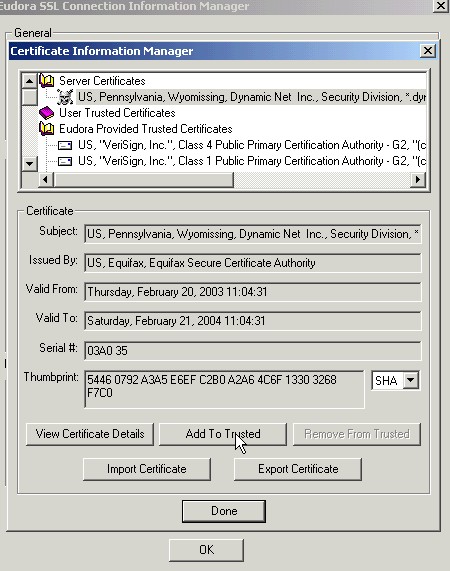Click the Remove From Trusted button
450x571 pixels.
click(357, 434)
